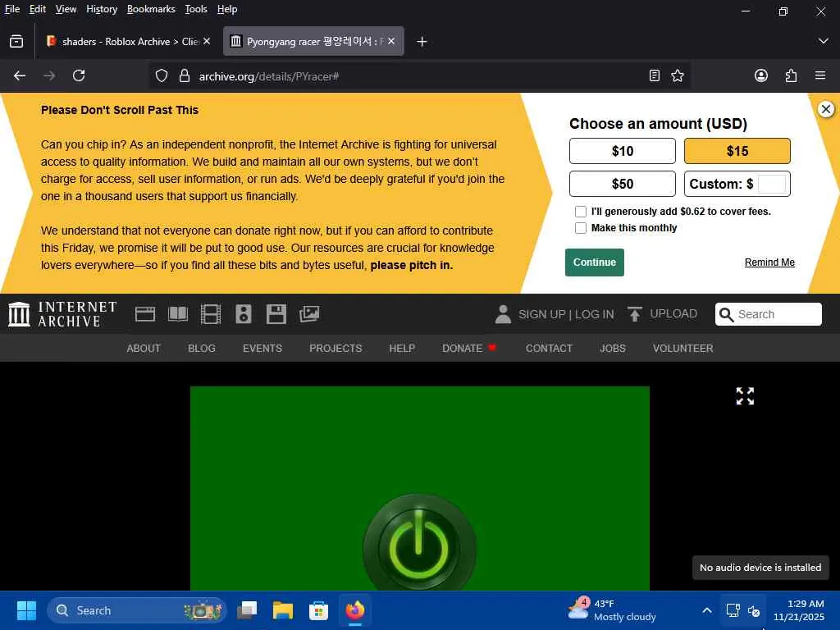Viewport: 840px width, 630px height.
Task: Open the Internet Archive web icon
Action: pos(145,314)
